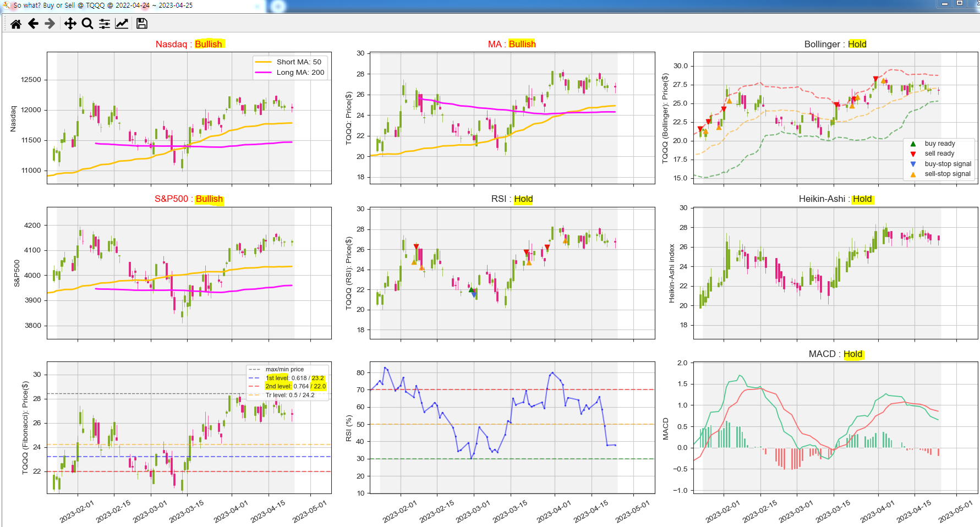
Task: Click the 'Nasdaq : Bullish' chart title
Action: (x=189, y=44)
